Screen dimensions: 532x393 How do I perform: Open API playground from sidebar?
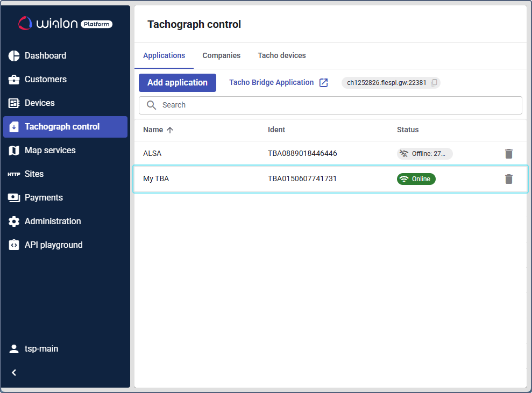click(53, 245)
